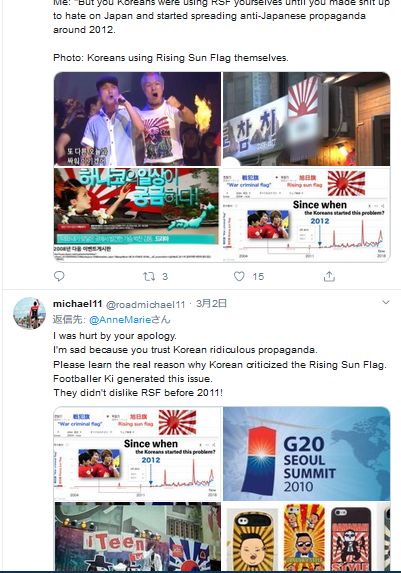Visit the @AnneMarie reply-to mention
This screenshot has height=573, width=401.
coord(120,320)
